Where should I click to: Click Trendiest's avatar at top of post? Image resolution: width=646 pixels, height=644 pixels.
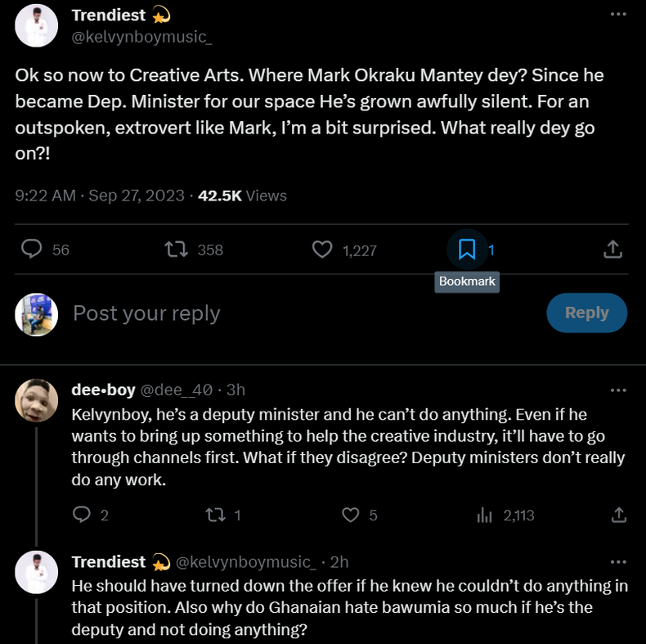37,25
